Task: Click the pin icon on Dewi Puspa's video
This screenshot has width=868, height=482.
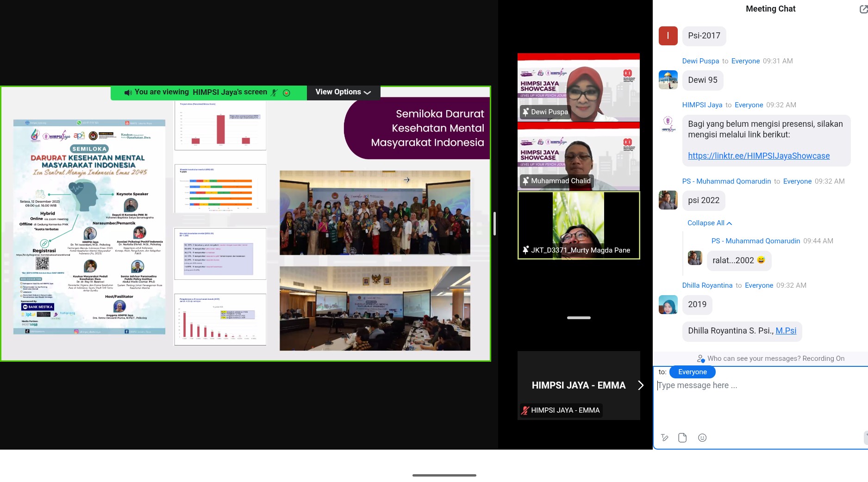Action: [x=525, y=112]
